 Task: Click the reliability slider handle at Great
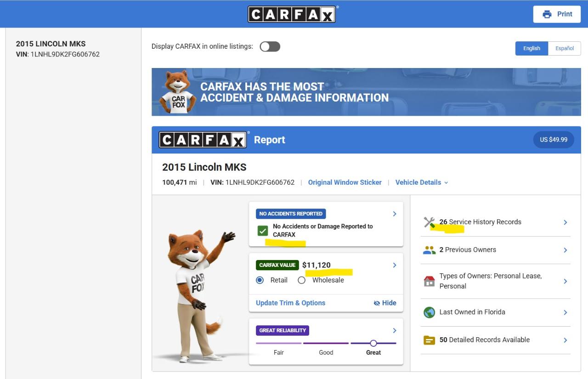click(x=373, y=343)
